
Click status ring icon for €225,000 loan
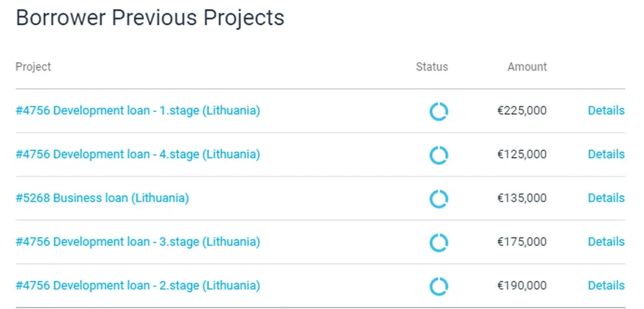tap(438, 112)
